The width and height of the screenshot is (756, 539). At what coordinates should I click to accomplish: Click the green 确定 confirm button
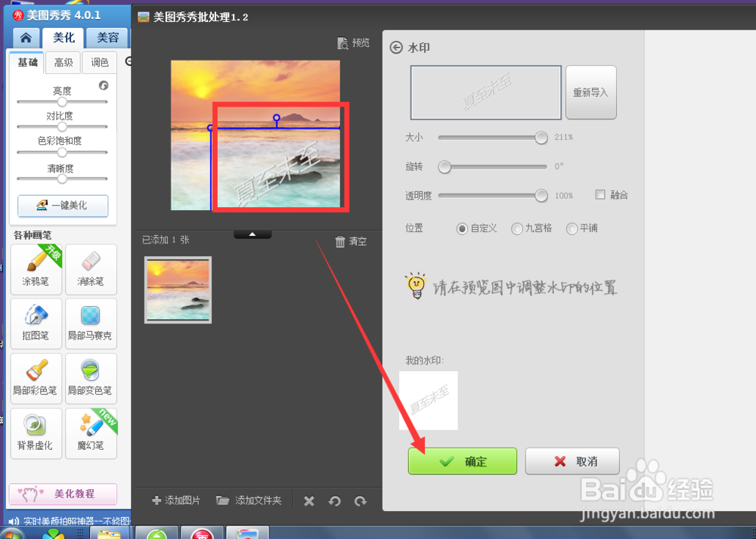pos(462,461)
